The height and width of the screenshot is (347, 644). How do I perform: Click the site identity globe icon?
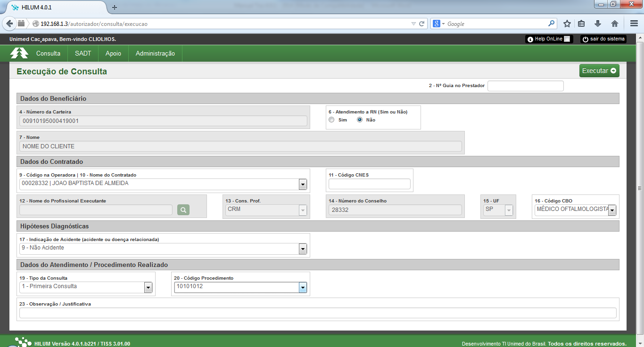click(35, 24)
